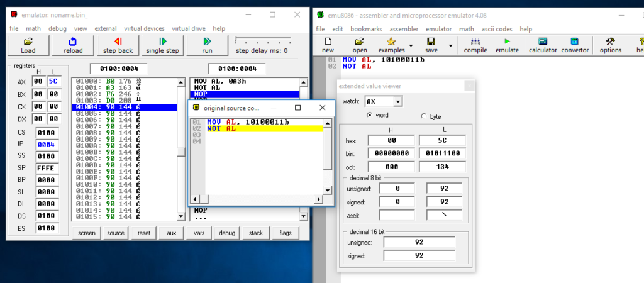Open the ascii codes menu

coord(497,29)
